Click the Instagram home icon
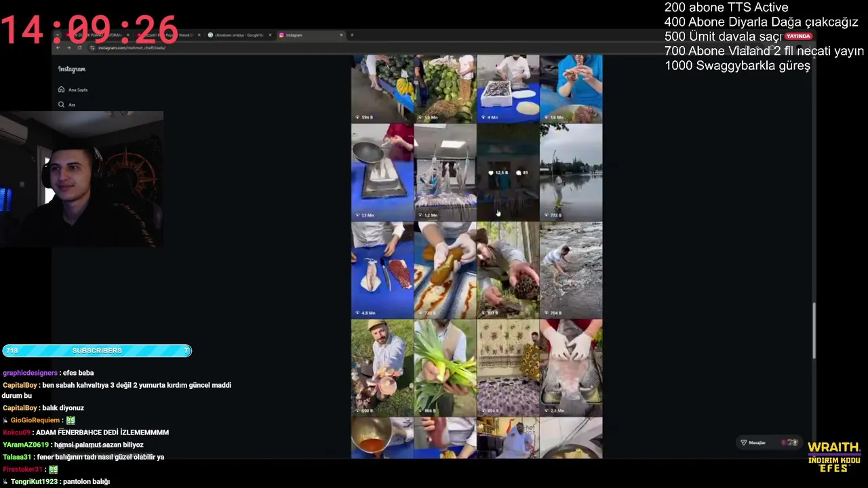The image size is (868, 488). pos(61,89)
